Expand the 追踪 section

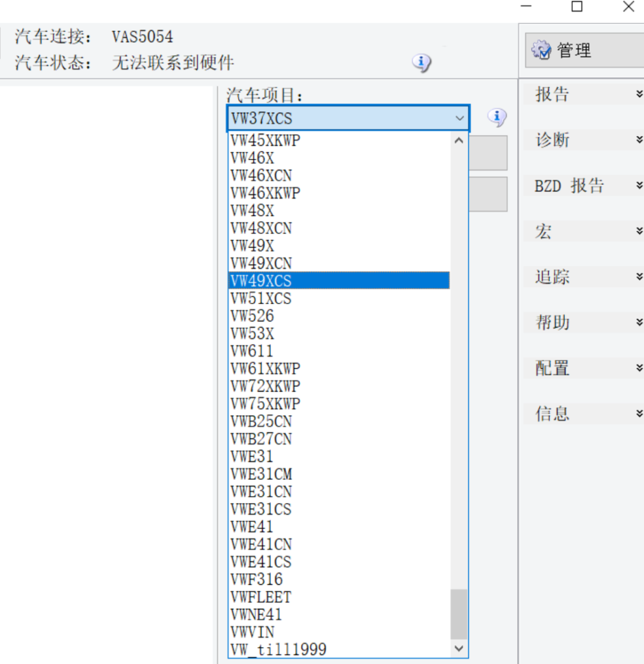[x=639, y=277]
